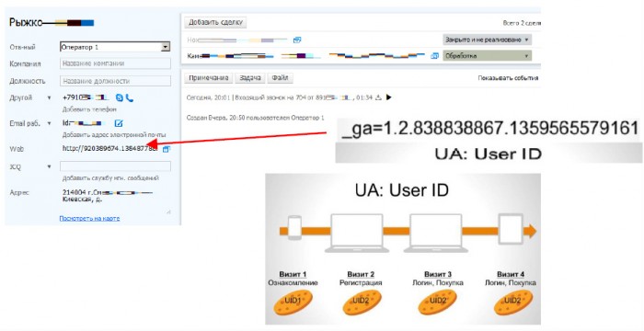Click the blue phone call icon

pos(130,97)
